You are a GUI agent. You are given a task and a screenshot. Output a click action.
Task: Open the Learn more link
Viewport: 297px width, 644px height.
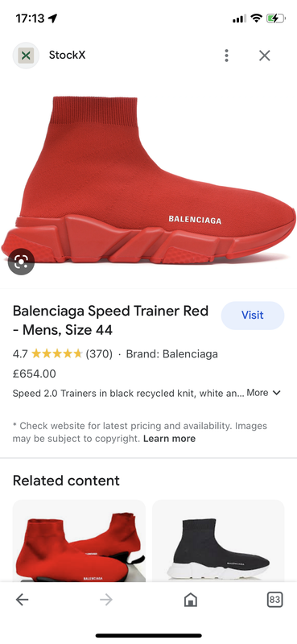(x=169, y=439)
